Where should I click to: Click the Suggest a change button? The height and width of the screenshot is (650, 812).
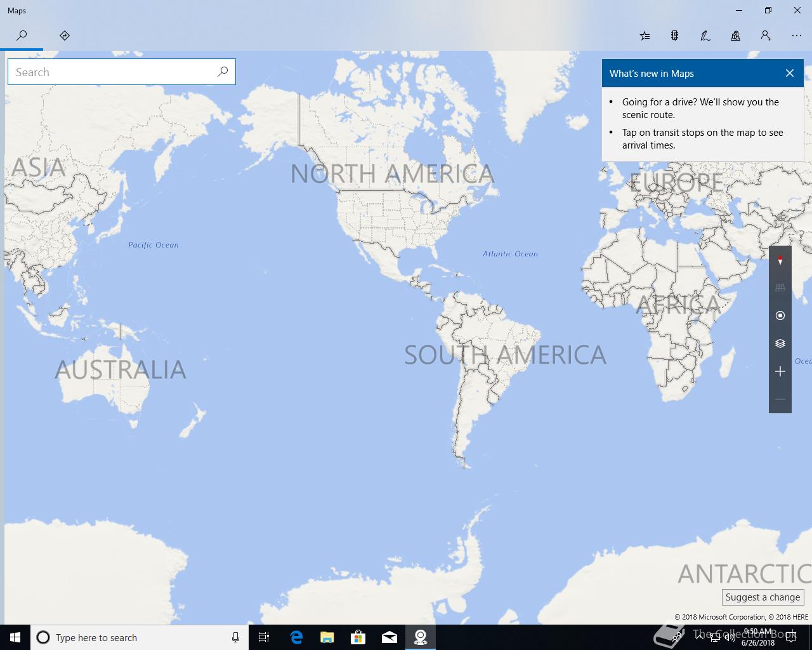(x=763, y=597)
